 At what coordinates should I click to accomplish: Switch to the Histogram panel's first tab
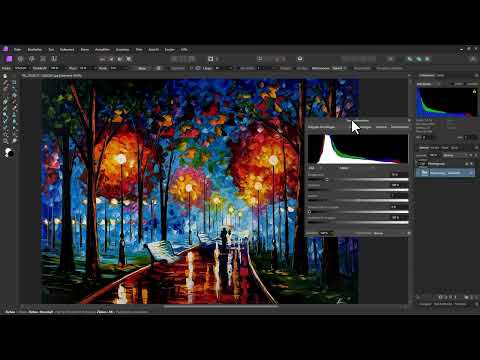point(427,76)
